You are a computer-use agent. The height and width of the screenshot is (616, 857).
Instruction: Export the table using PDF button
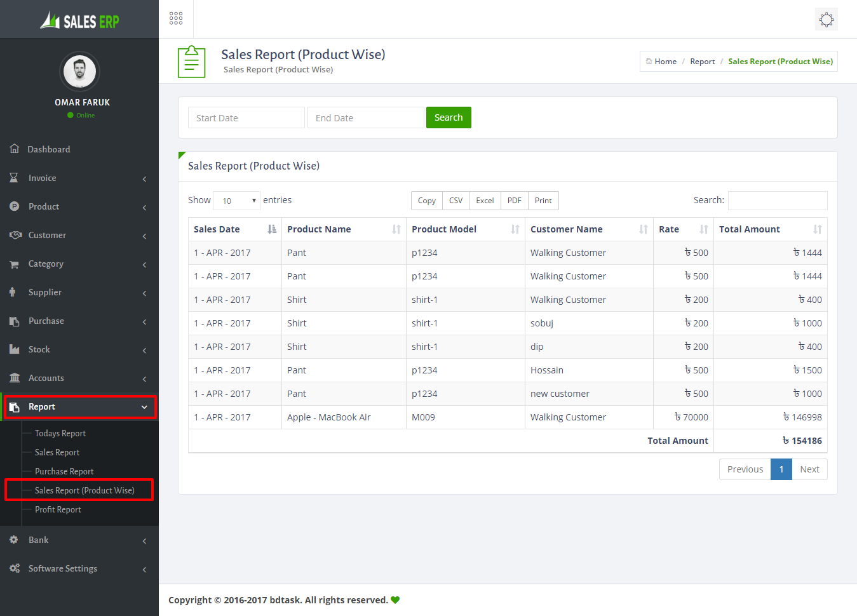[x=514, y=201]
